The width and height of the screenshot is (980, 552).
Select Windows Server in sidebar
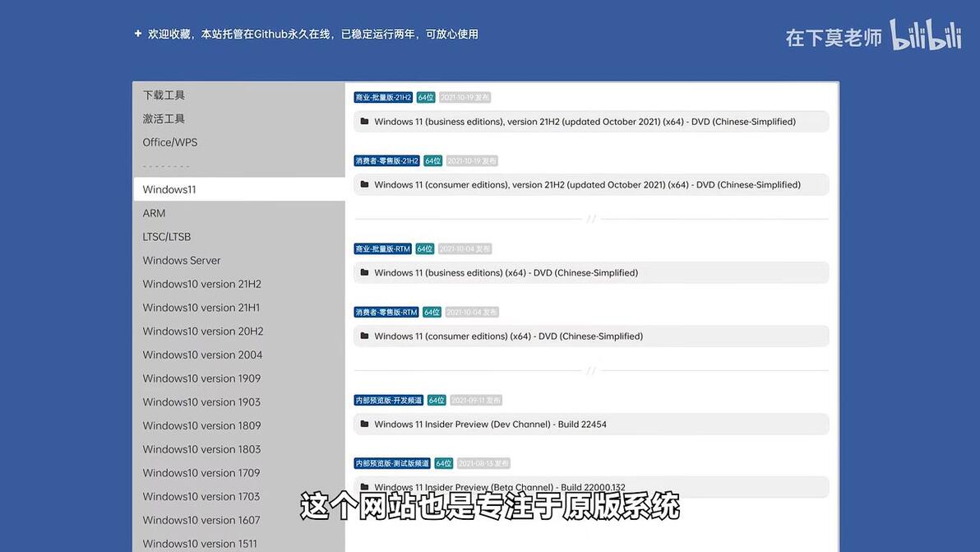click(238, 261)
